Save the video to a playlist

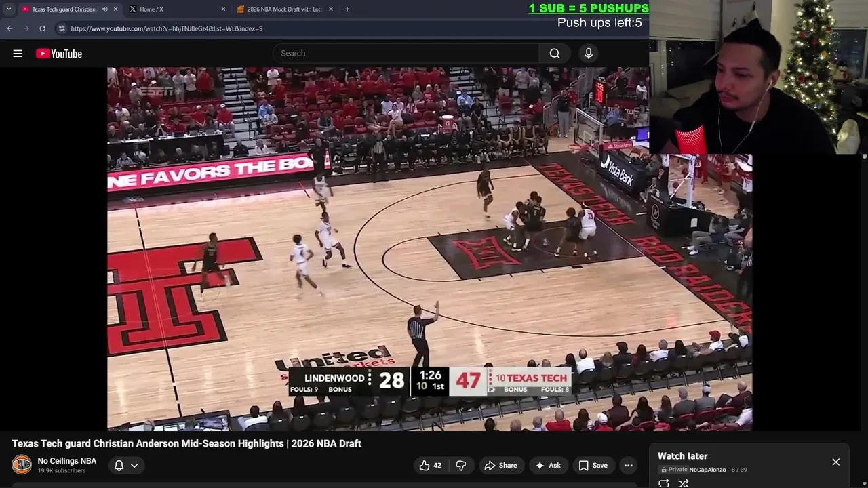click(x=593, y=465)
